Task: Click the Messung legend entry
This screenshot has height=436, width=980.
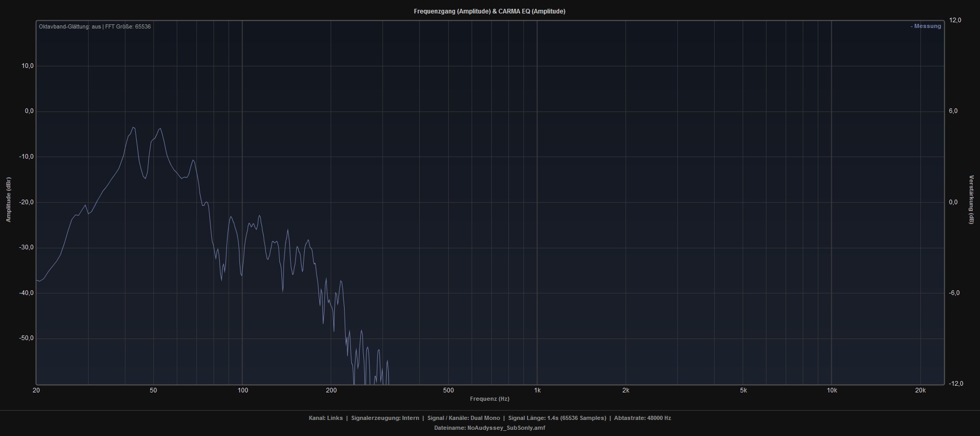Action: (x=926, y=26)
